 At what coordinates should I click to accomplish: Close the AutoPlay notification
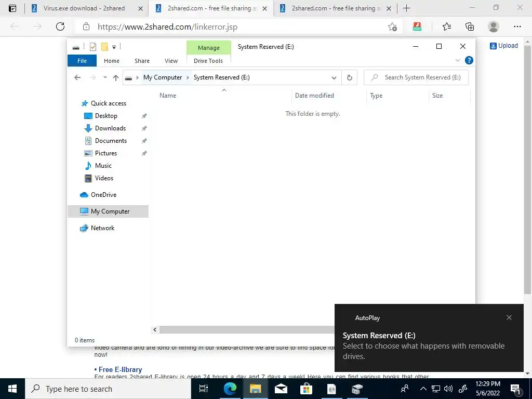[509, 317]
